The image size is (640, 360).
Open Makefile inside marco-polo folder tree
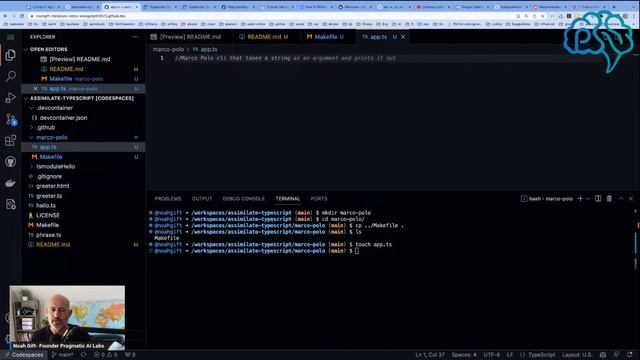(x=51, y=157)
